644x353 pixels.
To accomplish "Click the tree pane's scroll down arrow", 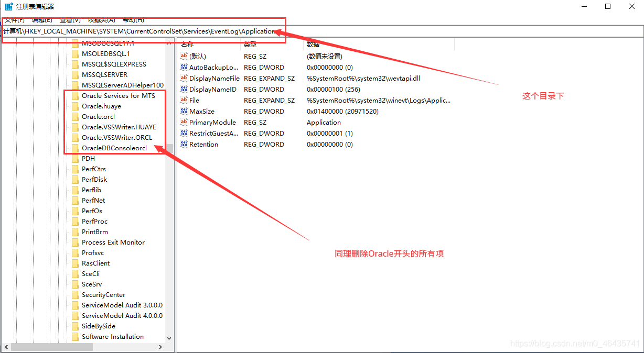I will [169, 338].
